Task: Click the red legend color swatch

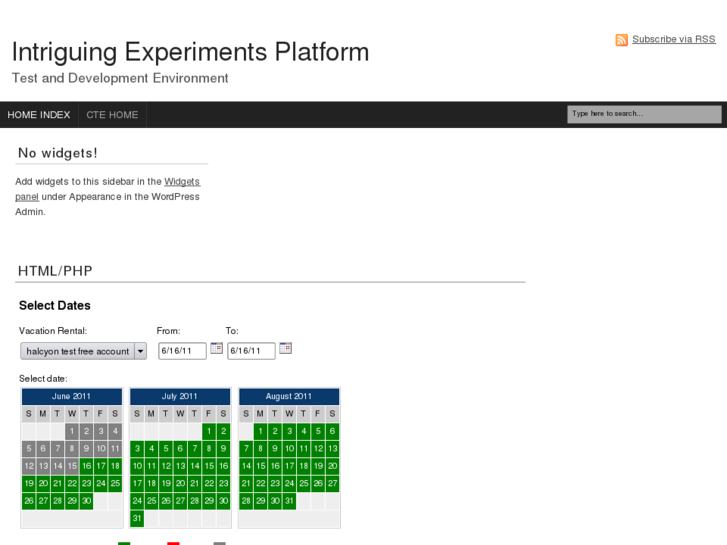Action: pos(173,543)
